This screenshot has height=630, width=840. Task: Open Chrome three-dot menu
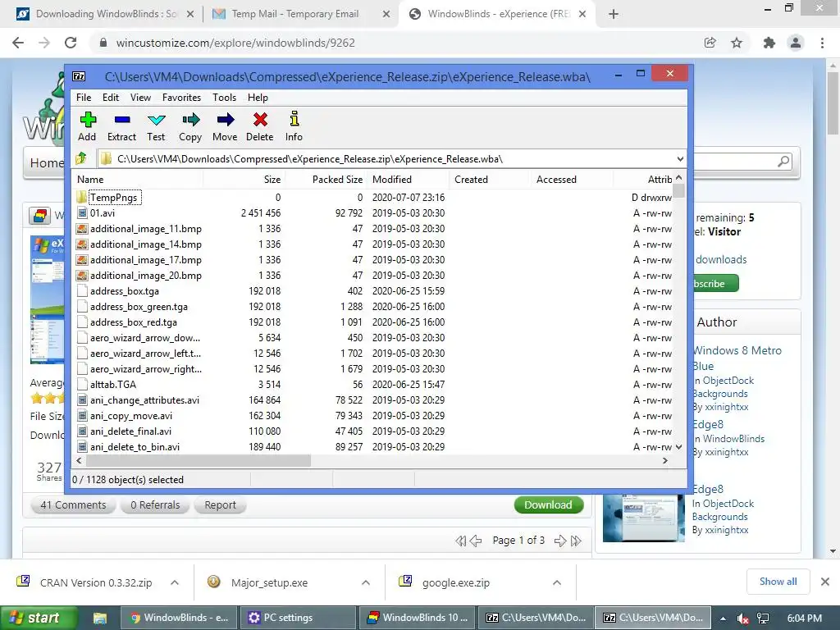coord(822,43)
